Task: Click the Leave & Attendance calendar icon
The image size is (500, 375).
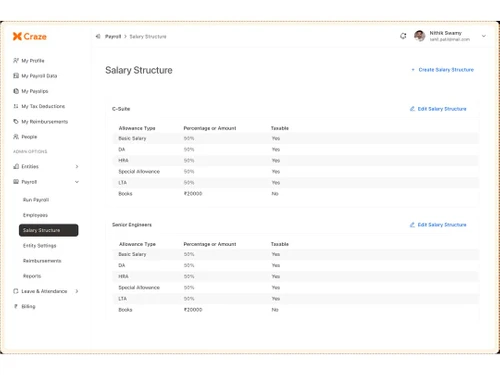Action: 16,291
